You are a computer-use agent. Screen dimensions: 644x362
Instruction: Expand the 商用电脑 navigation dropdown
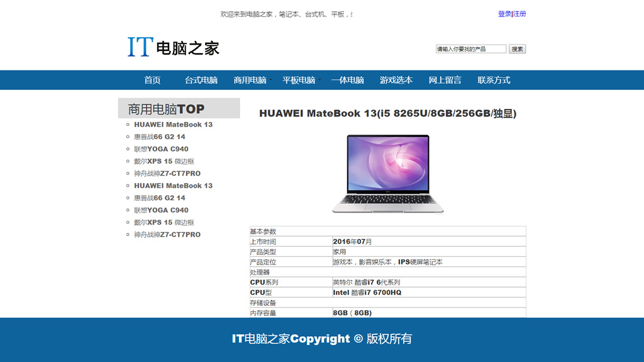click(250, 80)
